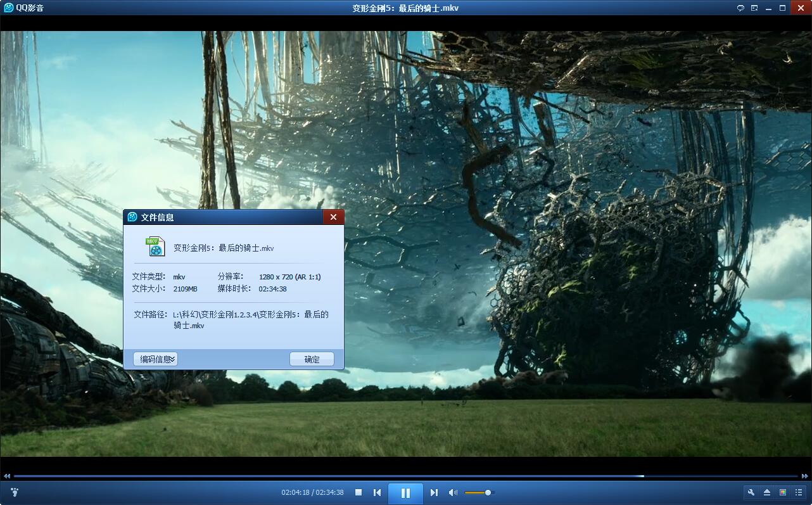812x505 pixels.
Task: Click the eject open-file icon
Action: [767, 492]
